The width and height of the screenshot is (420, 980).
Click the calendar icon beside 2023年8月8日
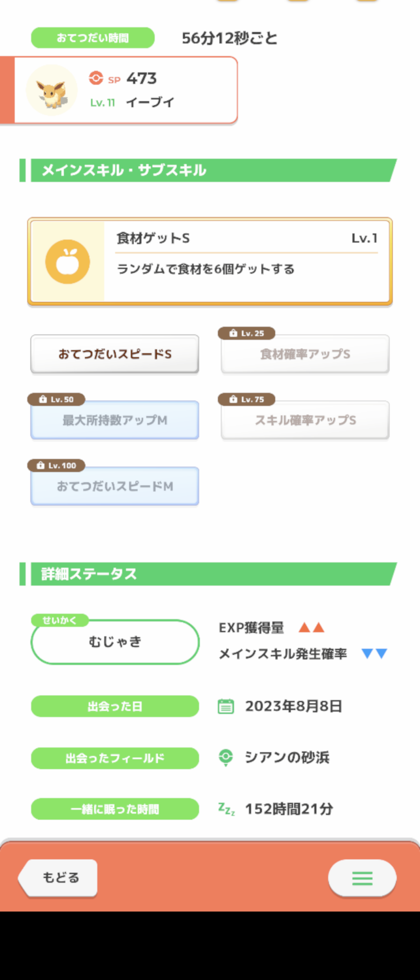(x=225, y=706)
